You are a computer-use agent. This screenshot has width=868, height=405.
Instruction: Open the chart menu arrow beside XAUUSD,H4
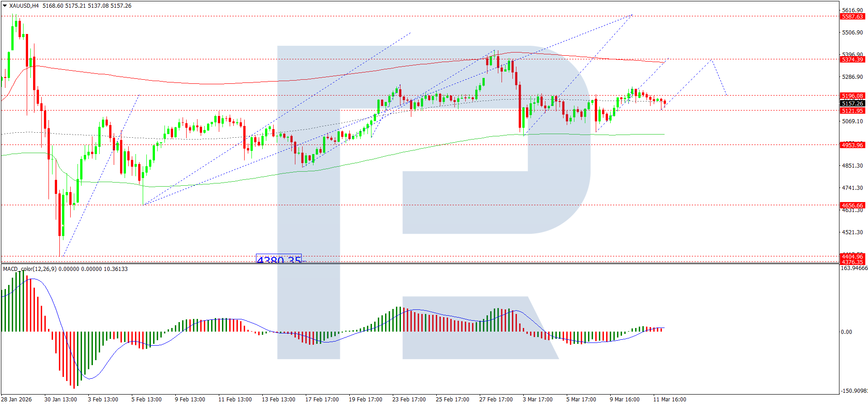[5, 6]
